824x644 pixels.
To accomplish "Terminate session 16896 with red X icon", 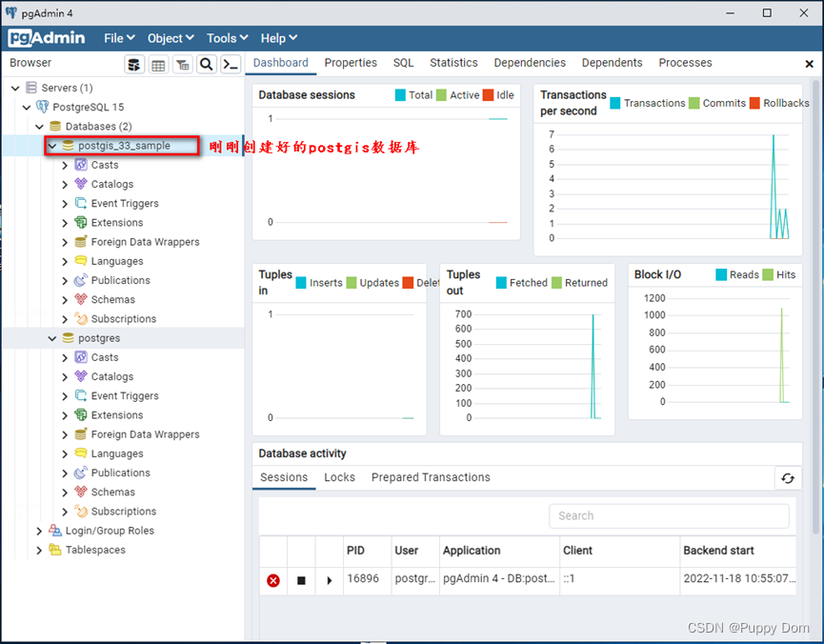I will (x=273, y=580).
